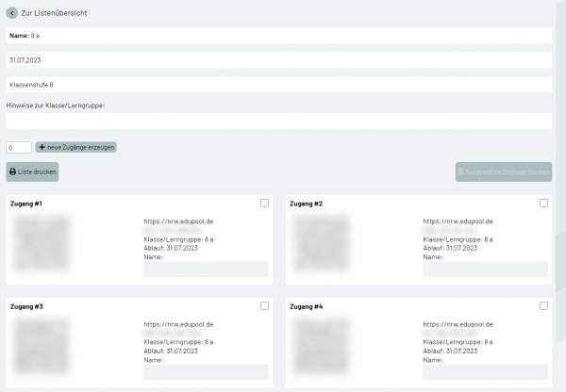566x392 pixels.
Task: Click Klasse/Lerngruppe: 8 a in Zugang #2
Action: (458, 239)
